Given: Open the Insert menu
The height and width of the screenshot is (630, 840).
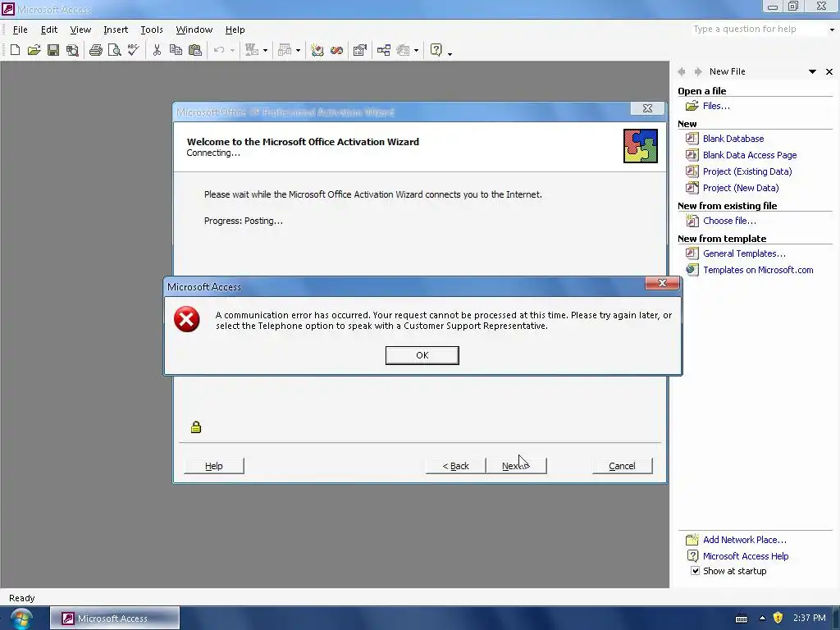Looking at the screenshot, I should click(116, 30).
